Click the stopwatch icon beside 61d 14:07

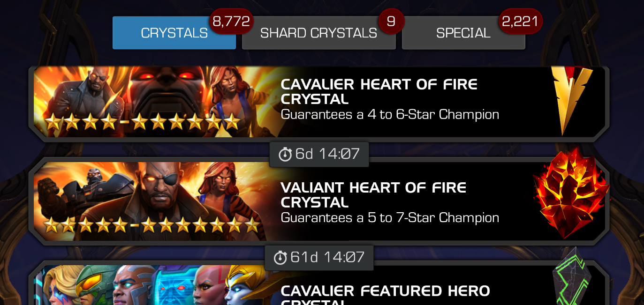click(x=280, y=258)
